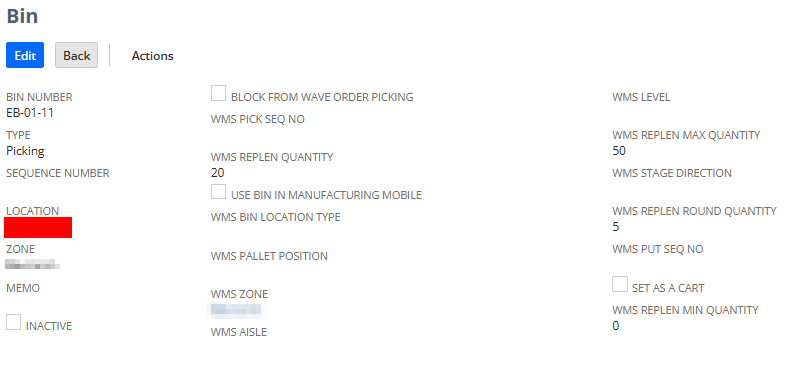Image resolution: width=792 pixels, height=365 pixels.
Task: Click the blue Edit button
Action: pyautogui.click(x=25, y=55)
